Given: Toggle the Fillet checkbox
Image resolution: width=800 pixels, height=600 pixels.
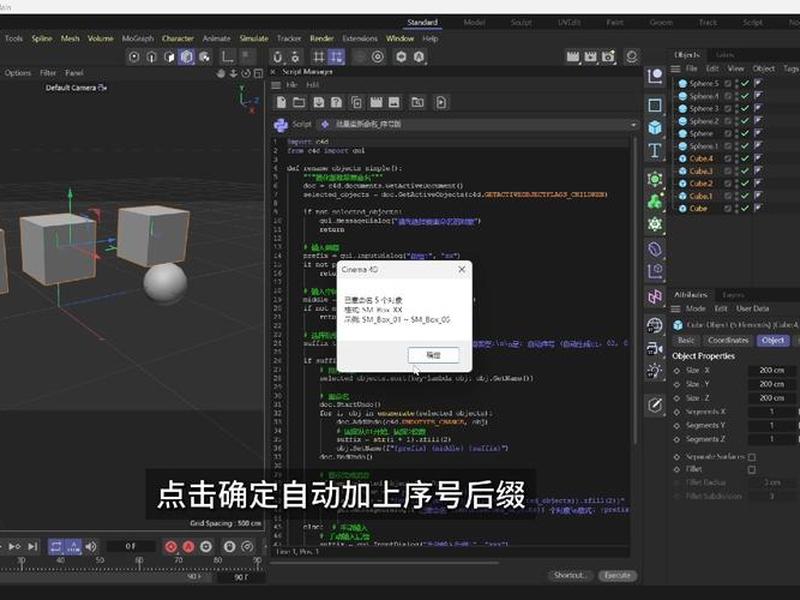Looking at the screenshot, I should (x=752, y=469).
